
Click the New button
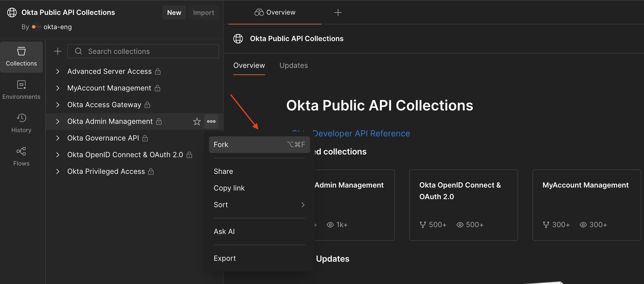pos(174,13)
